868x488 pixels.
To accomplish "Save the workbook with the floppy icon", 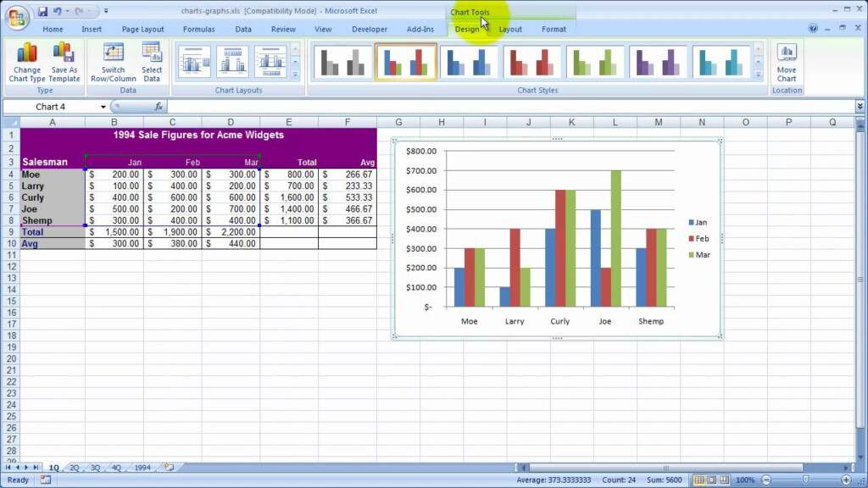I will 42,11.
